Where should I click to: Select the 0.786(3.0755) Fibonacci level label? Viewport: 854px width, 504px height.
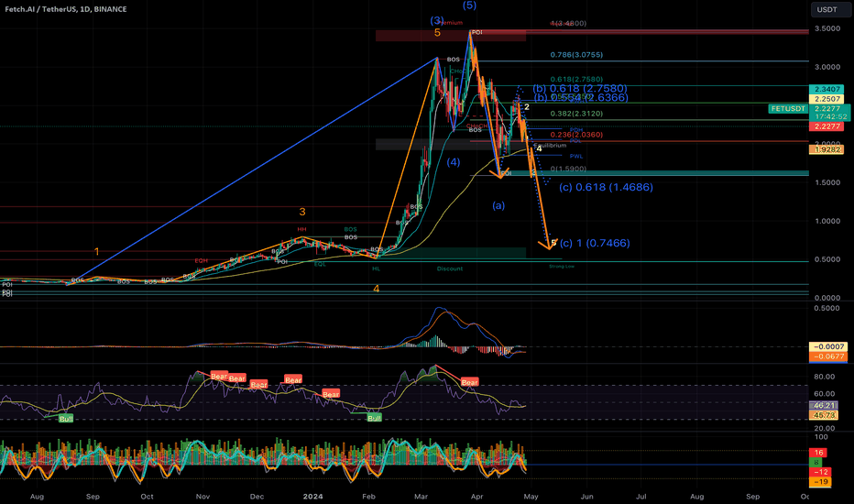click(576, 55)
